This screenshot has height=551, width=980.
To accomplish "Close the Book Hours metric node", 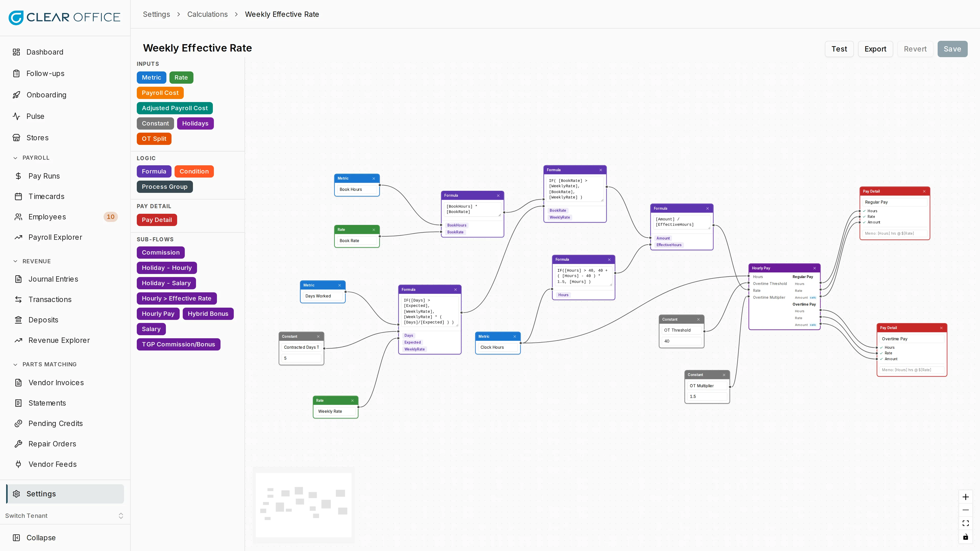I will 374,178.
